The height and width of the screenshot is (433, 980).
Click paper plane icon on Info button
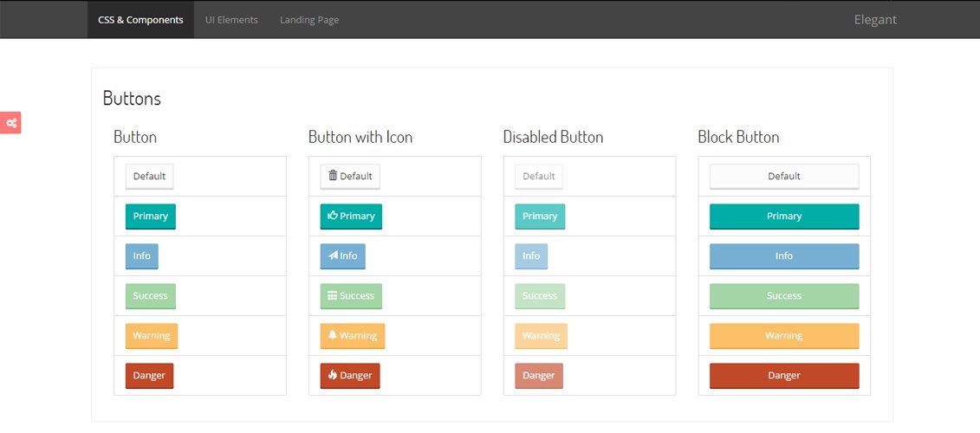[x=333, y=255]
